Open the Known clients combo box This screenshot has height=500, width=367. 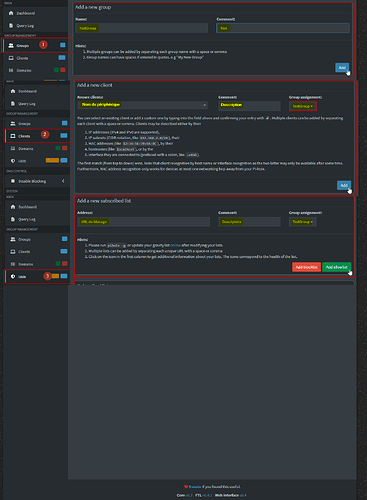tap(142, 105)
